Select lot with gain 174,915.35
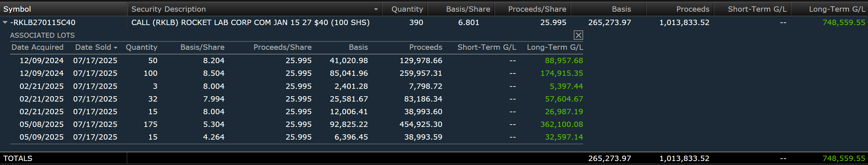The height and width of the screenshot is (165, 868). 297,73
